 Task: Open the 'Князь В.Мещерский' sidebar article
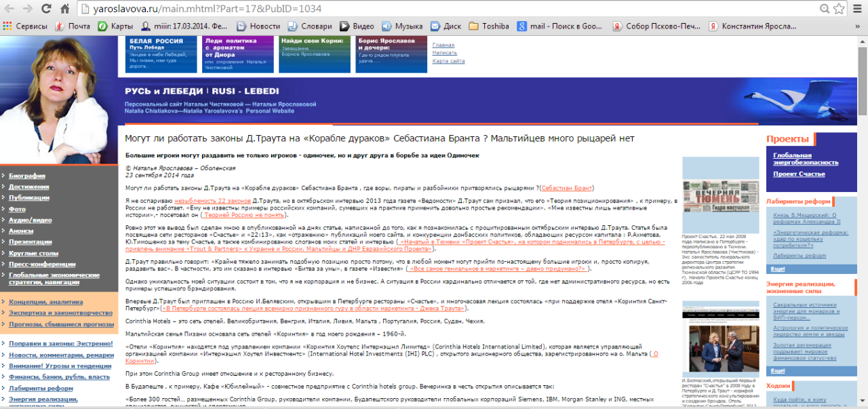coord(807,218)
